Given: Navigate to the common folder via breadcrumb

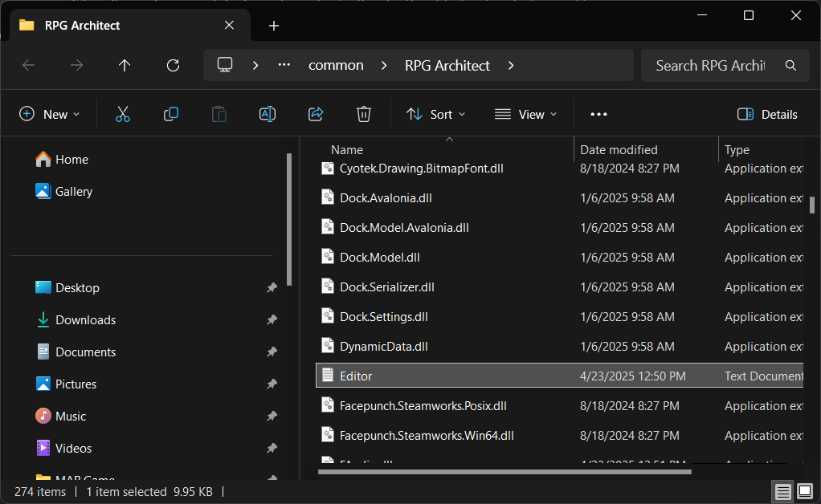Looking at the screenshot, I should click(336, 65).
